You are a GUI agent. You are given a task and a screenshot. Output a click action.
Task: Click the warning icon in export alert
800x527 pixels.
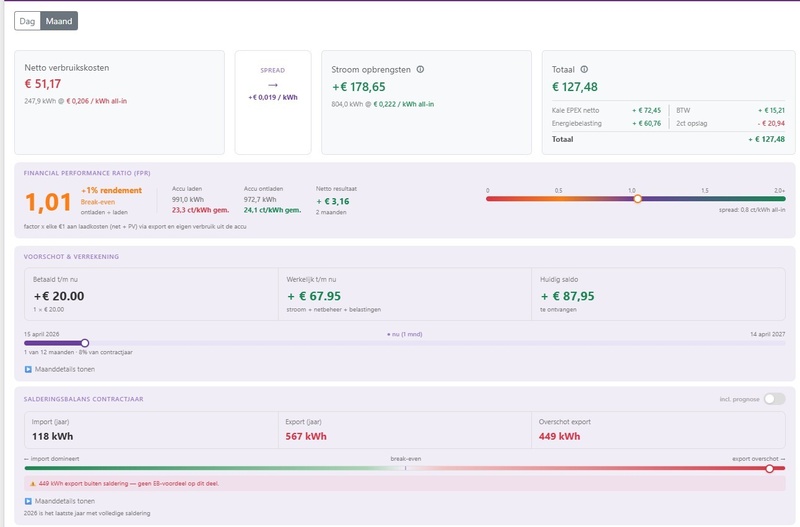33,484
